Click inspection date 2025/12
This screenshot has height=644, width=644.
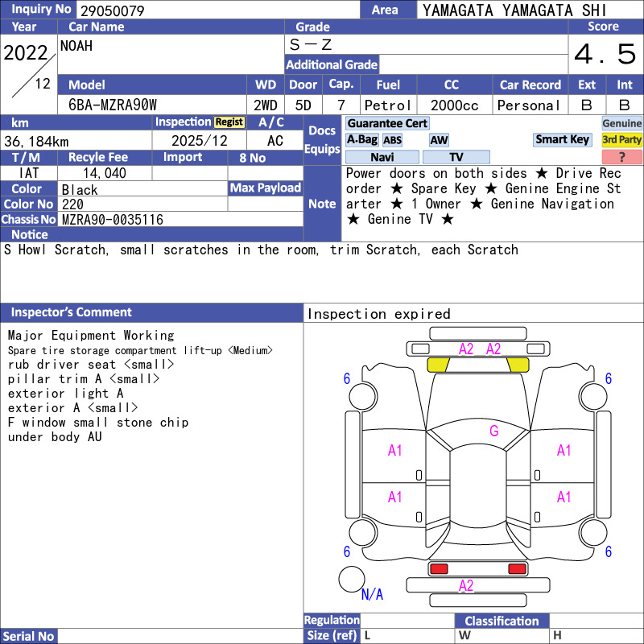pos(199,141)
